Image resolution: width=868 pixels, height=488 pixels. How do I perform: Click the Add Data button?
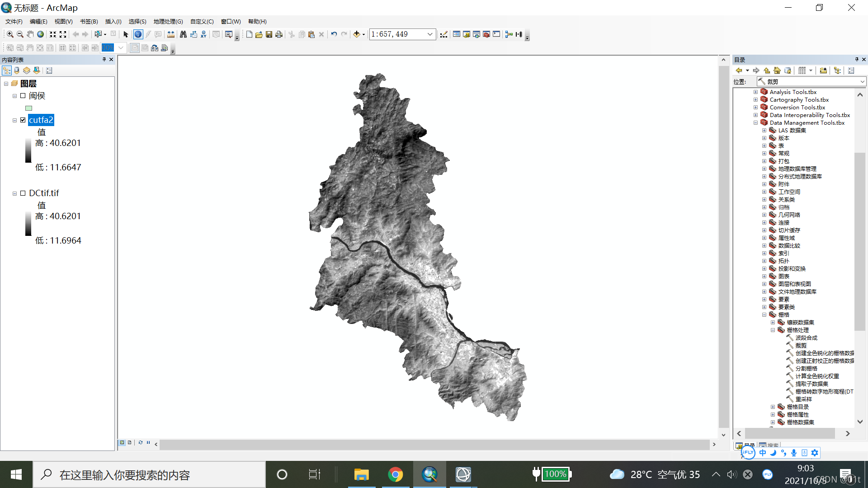click(357, 34)
